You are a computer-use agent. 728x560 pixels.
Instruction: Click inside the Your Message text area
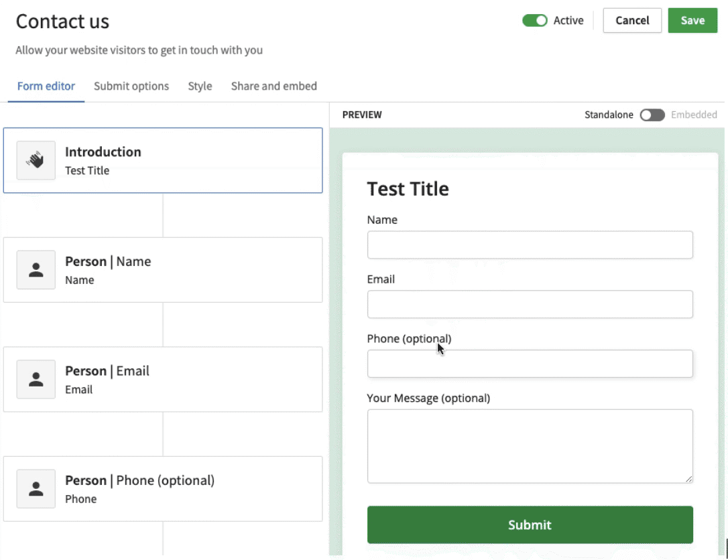(530, 445)
